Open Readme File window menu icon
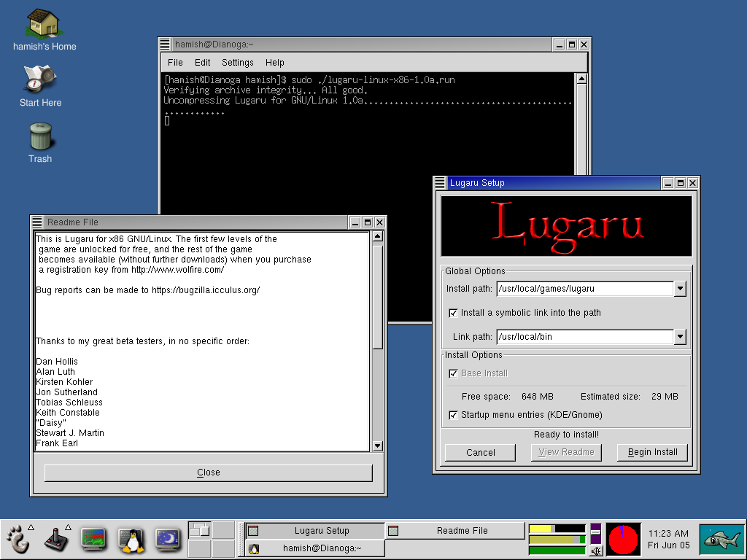Screen dimensions: 747x560 pos(37,222)
